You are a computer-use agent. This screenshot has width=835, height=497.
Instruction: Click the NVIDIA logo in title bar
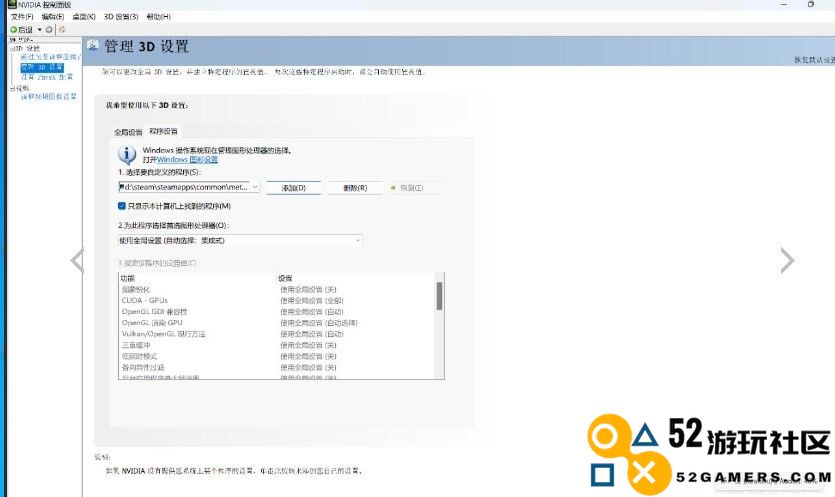pyautogui.click(x=12, y=4)
